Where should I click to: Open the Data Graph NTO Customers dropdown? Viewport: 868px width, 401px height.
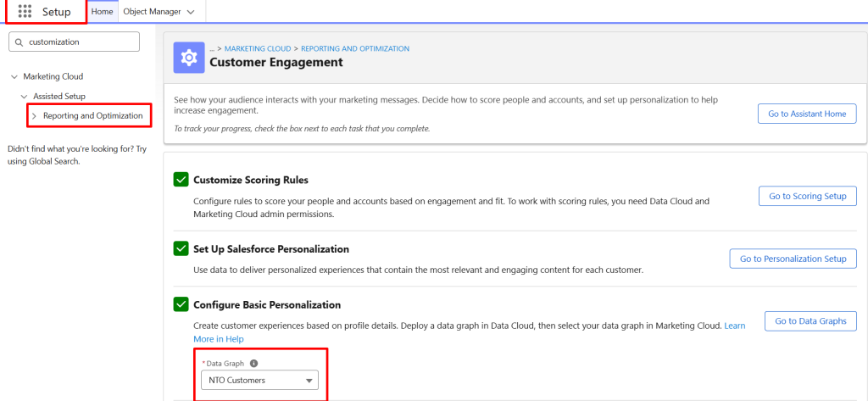(259, 380)
